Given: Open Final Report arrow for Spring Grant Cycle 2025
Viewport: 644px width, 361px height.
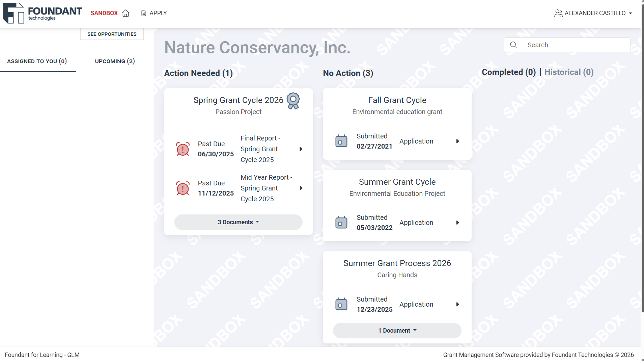Looking at the screenshot, I should click(x=301, y=149).
